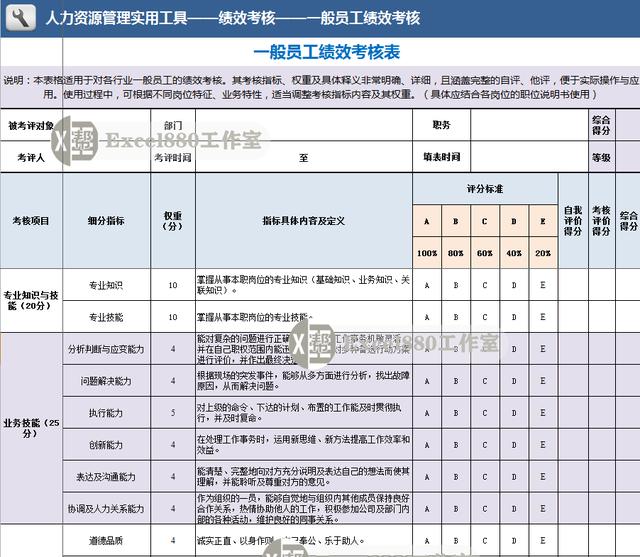Select the 分析判断与应变能力 cell
The height and width of the screenshot is (557, 640).
pyautogui.click(x=107, y=349)
